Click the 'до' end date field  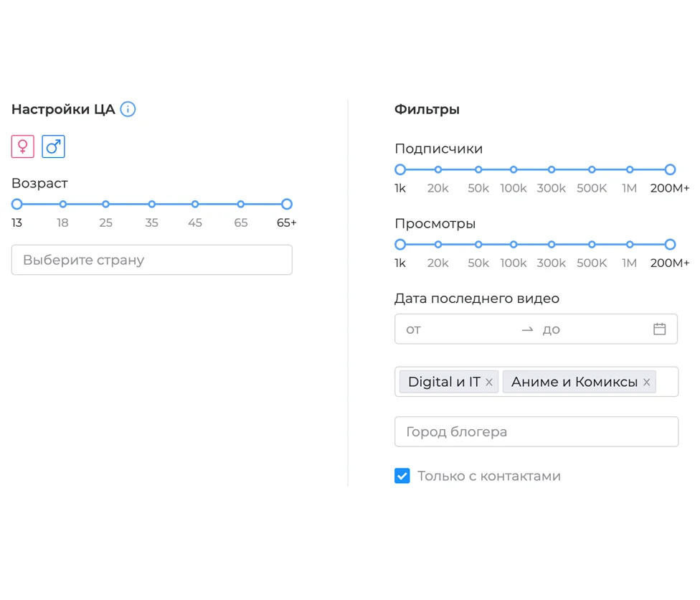[592, 329]
